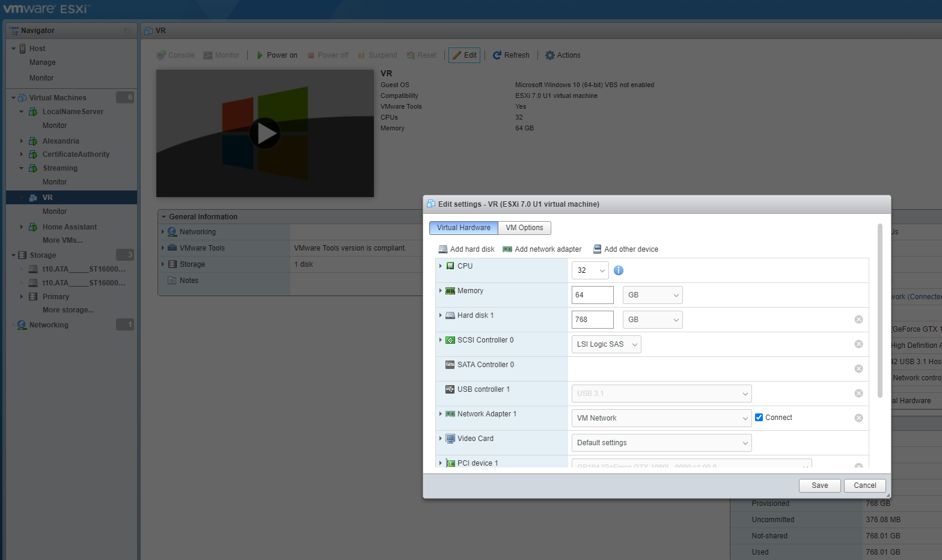Screen dimensions: 942x560
Task: Click the Console icon in toolbar
Action: click(x=161, y=55)
